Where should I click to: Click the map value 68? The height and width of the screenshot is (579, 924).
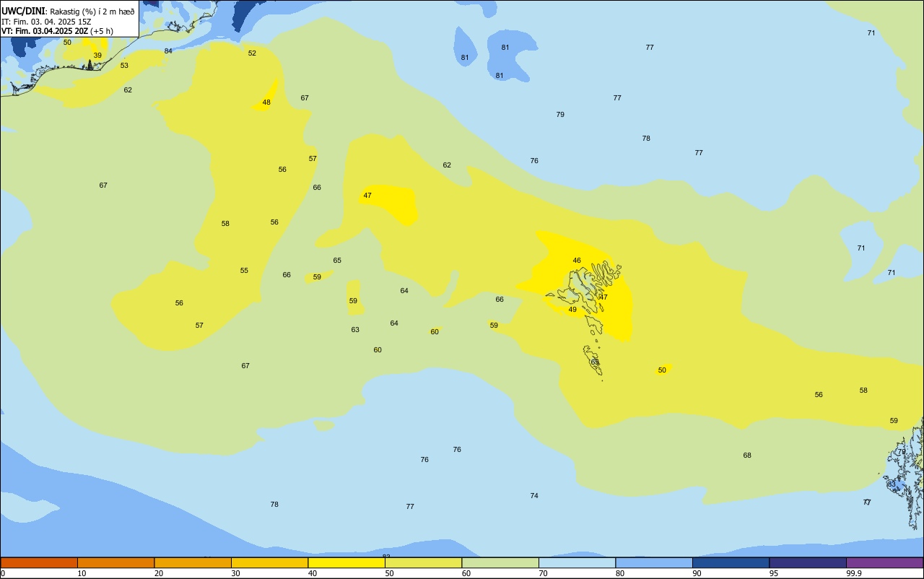tap(747, 456)
